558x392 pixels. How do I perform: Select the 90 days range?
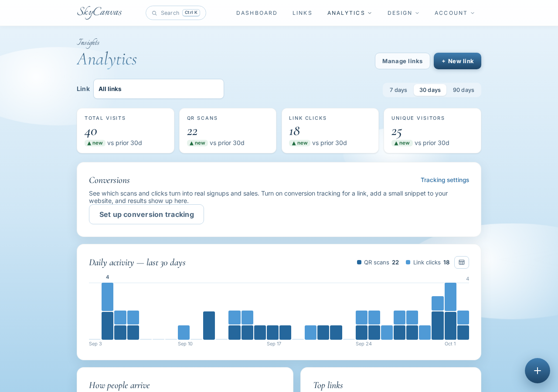[463, 90]
